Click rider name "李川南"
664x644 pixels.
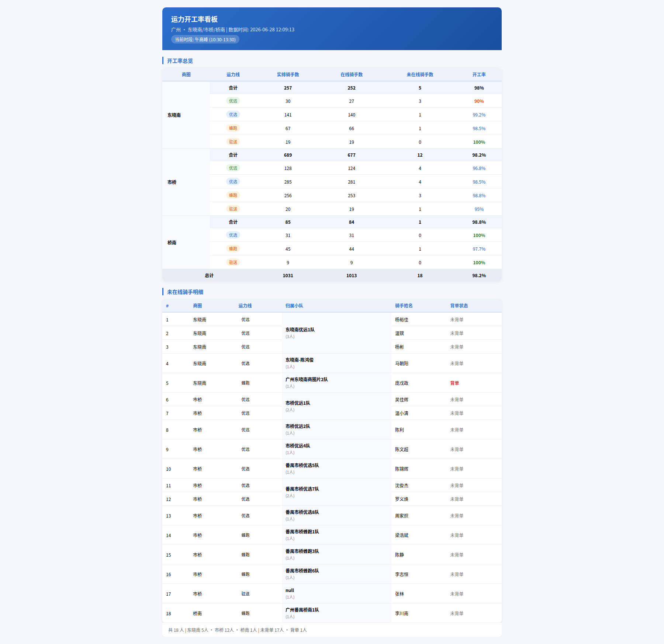(x=402, y=613)
